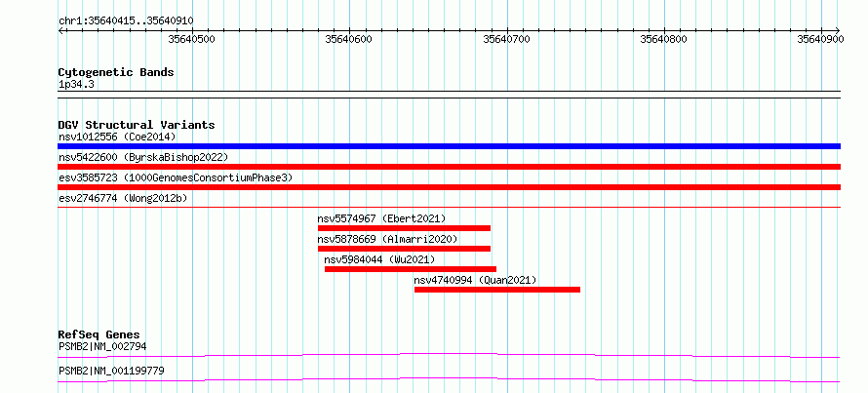Click ruler position 35640600
This screenshot has width=868, height=393.
click(349, 39)
